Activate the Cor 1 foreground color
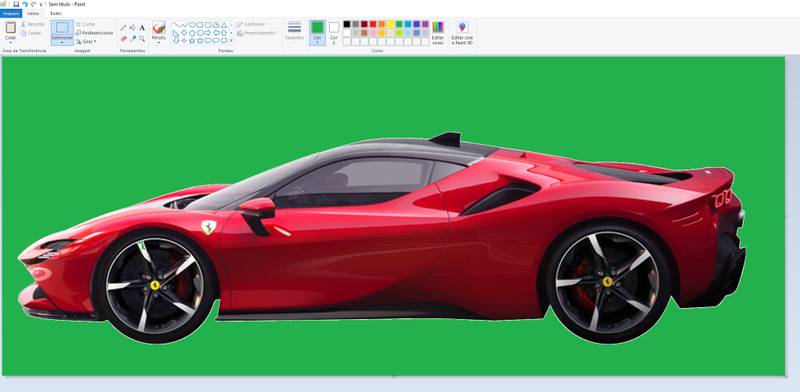The width and height of the screenshot is (800, 392). click(317, 33)
